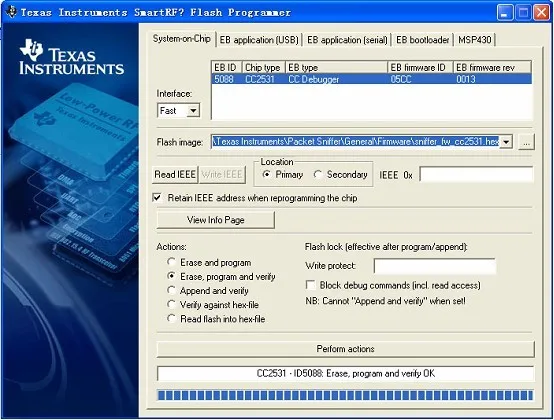Click the app icon in the title bar
Image resolution: width=554 pixels, height=420 pixels.
coord(11,12)
